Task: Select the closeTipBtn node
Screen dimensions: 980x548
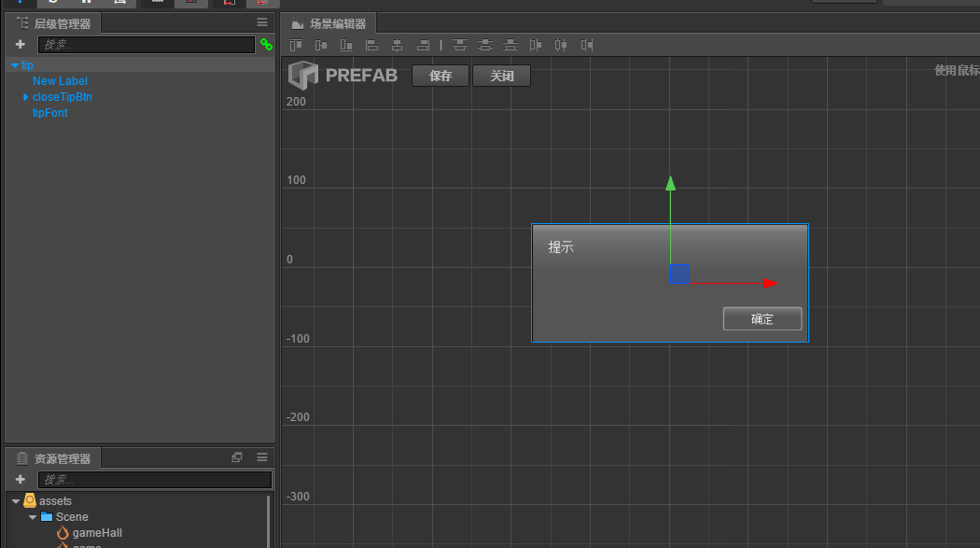Action: pyautogui.click(x=62, y=97)
